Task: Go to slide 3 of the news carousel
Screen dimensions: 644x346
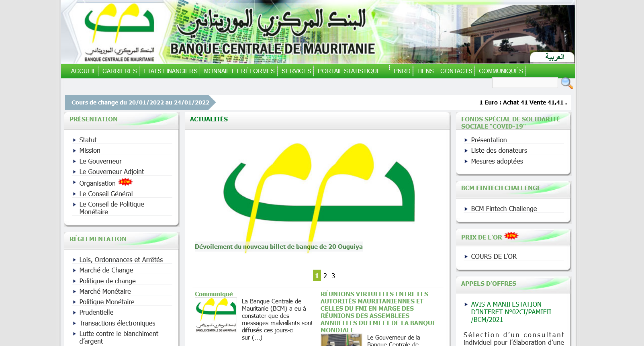Action: point(333,276)
